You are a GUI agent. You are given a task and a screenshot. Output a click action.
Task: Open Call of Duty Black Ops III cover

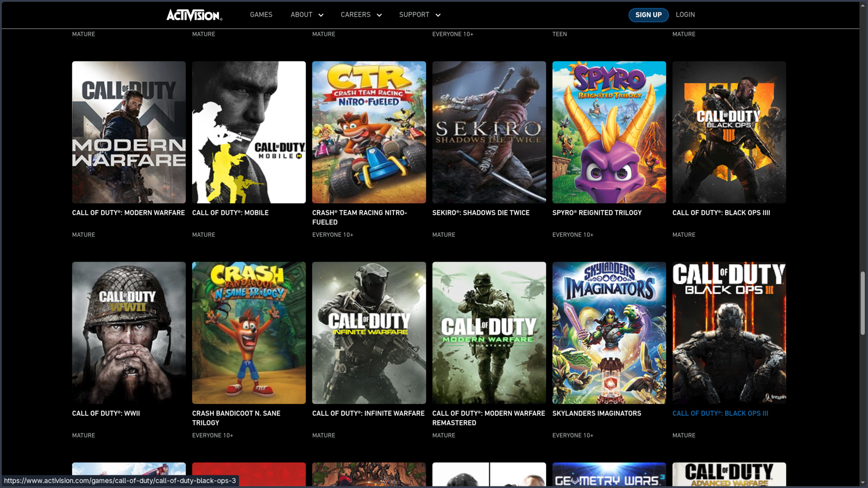pos(729,333)
